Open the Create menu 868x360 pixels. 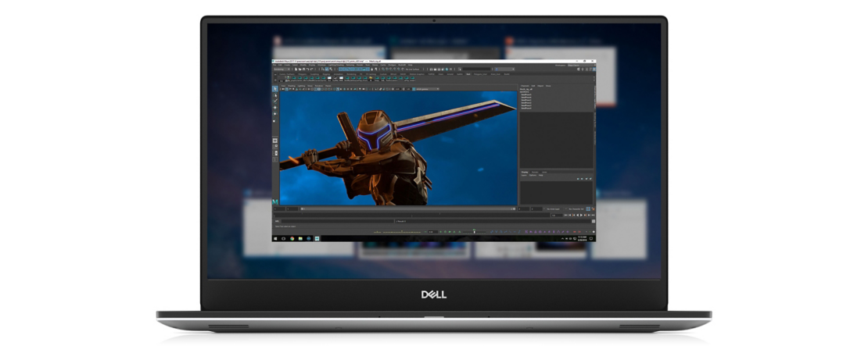coord(287,65)
